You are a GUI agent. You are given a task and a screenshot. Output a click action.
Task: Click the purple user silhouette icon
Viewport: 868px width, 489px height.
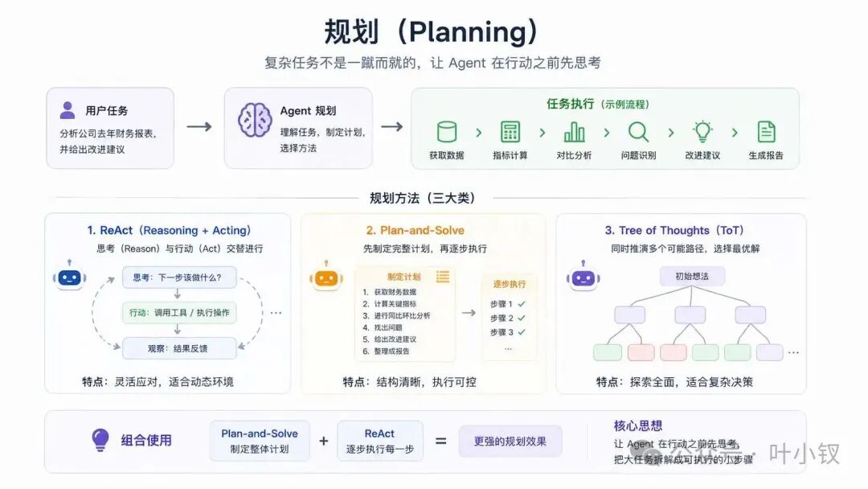(x=68, y=110)
